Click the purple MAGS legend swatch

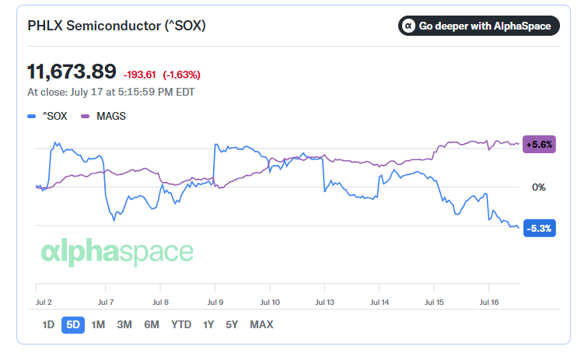(85, 117)
